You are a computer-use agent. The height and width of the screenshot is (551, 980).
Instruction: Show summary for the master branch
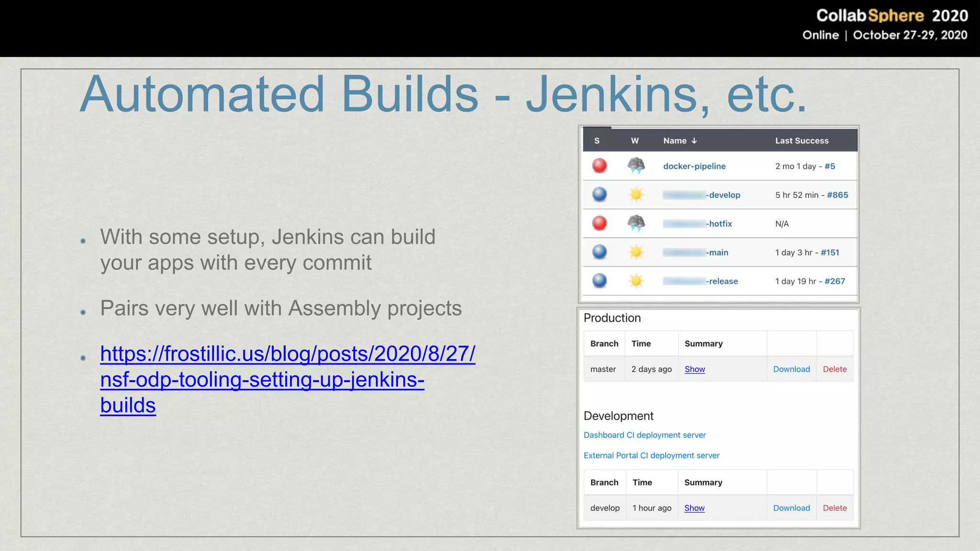(x=695, y=369)
